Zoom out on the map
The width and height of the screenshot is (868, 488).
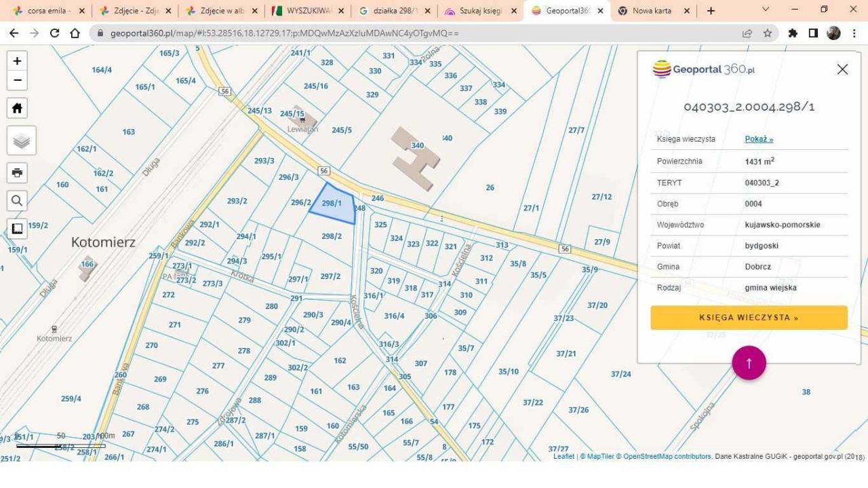17,80
